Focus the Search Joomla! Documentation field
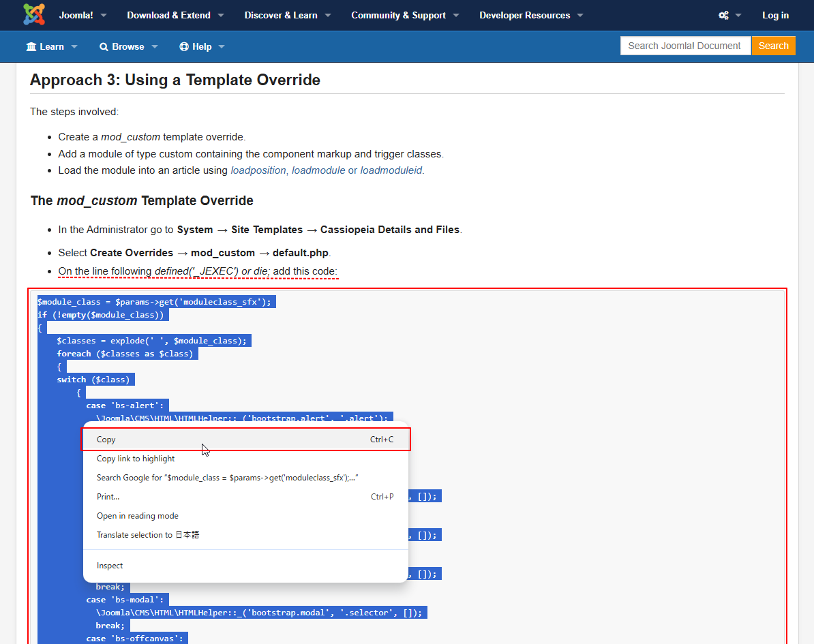The height and width of the screenshot is (644, 814). pyautogui.click(x=684, y=46)
